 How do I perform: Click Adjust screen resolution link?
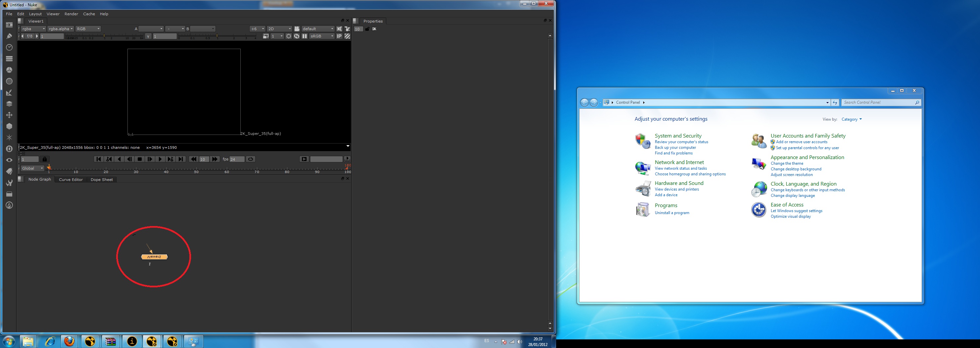tap(791, 175)
